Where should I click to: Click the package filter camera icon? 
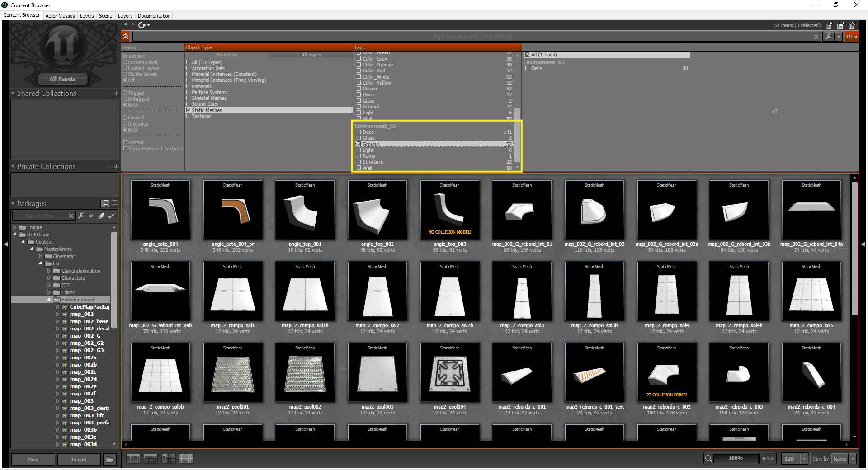[x=91, y=216]
